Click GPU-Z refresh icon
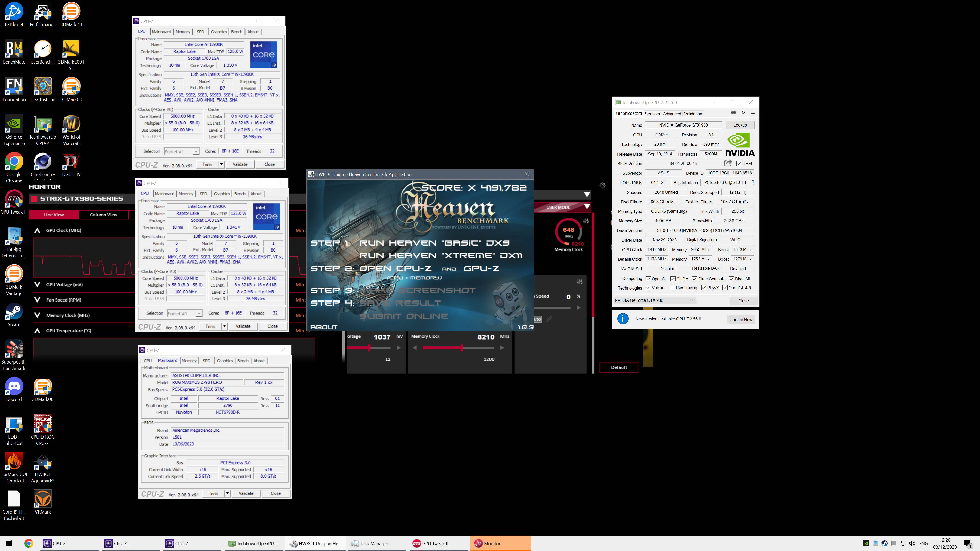 coord(743,112)
